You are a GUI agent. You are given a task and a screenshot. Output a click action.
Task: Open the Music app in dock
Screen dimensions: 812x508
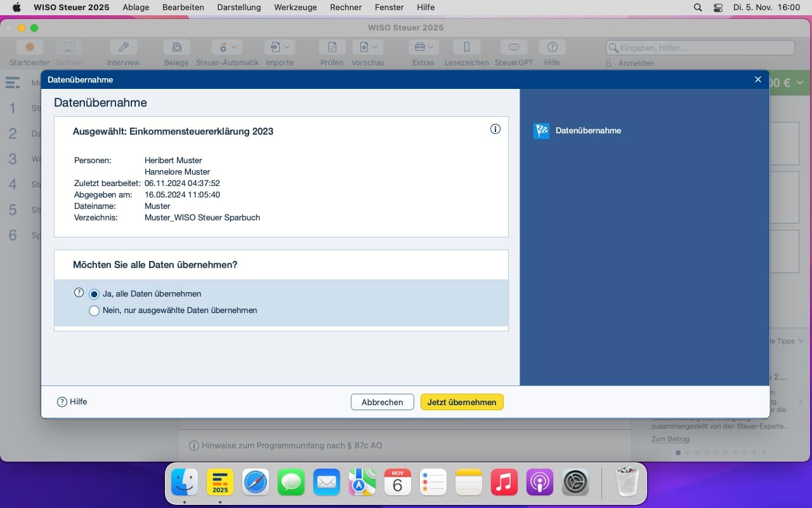coord(504,483)
